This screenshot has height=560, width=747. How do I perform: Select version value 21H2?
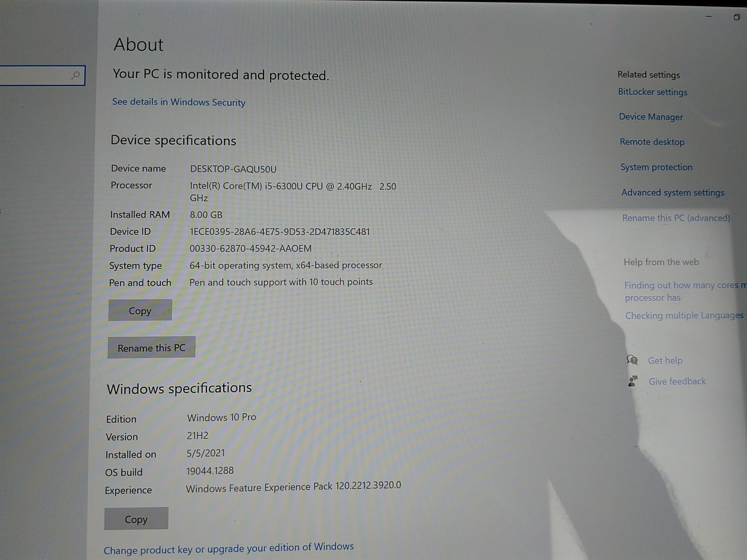(x=197, y=435)
